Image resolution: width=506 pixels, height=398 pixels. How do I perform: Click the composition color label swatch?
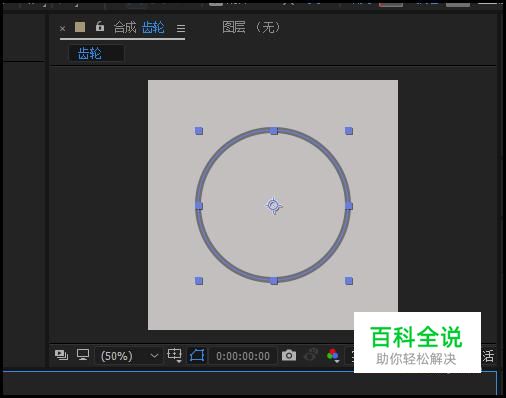tap(80, 27)
